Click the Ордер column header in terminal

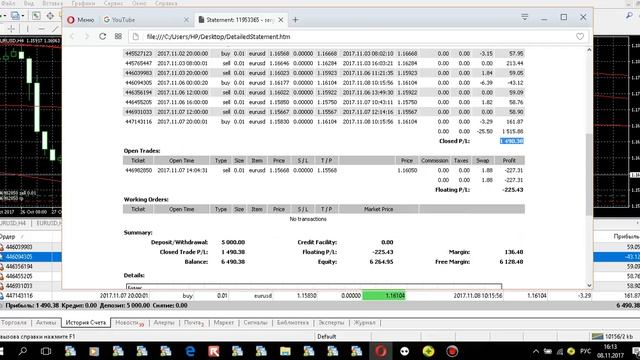[8, 237]
